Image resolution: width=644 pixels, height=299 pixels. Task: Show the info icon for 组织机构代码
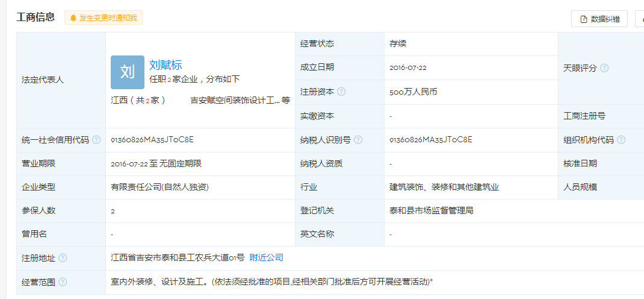pyautogui.click(x=621, y=140)
